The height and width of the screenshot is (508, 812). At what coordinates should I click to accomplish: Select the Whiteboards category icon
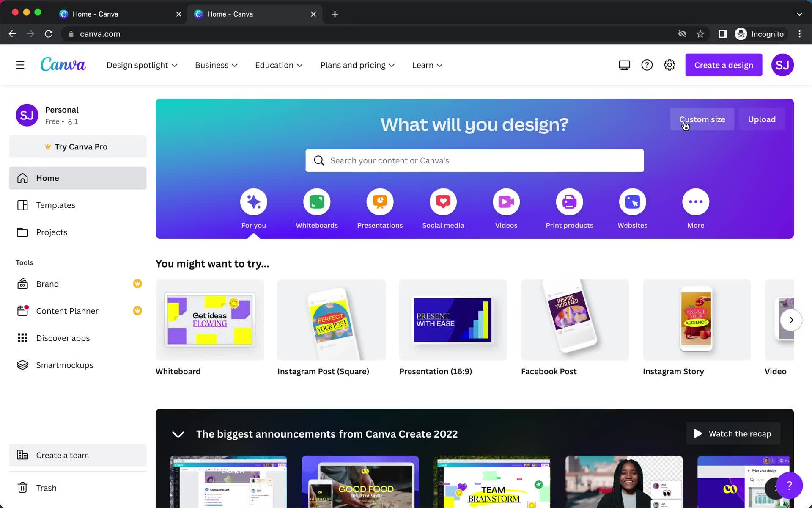(x=317, y=202)
